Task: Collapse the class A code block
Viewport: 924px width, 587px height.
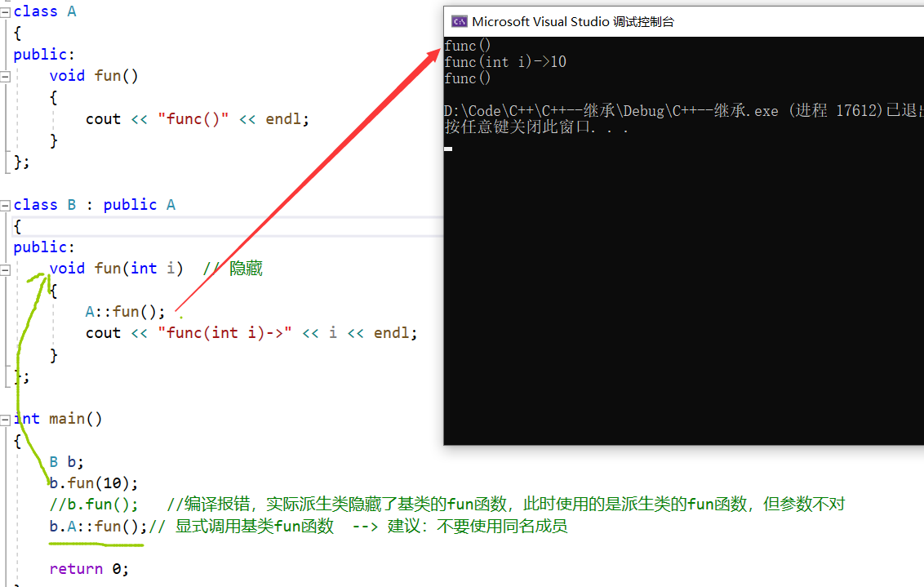Action: (5, 12)
